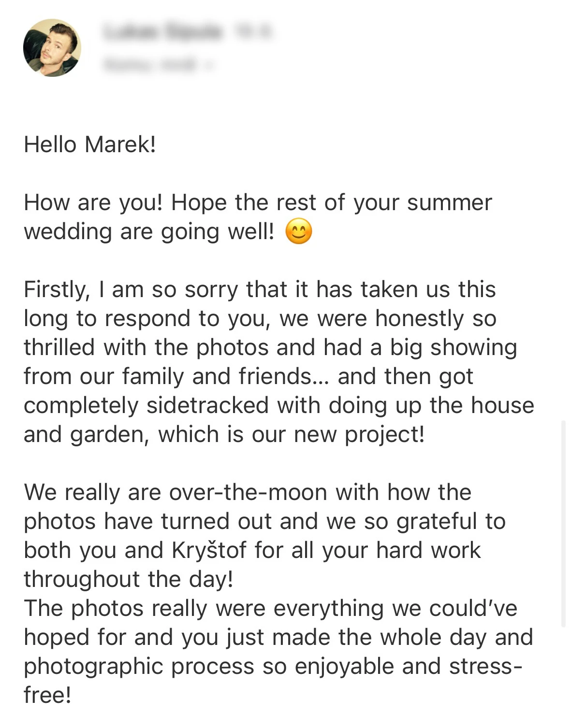Tap the smiling face emoji
The height and width of the screenshot is (728, 570).
tap(299, 231)
